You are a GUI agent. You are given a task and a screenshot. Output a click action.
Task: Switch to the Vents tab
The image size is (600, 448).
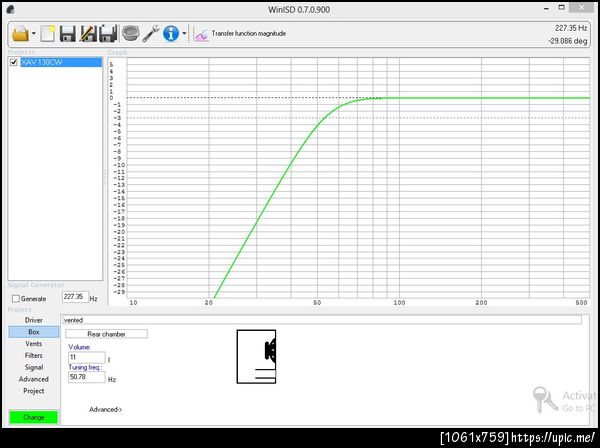[34, 344]
